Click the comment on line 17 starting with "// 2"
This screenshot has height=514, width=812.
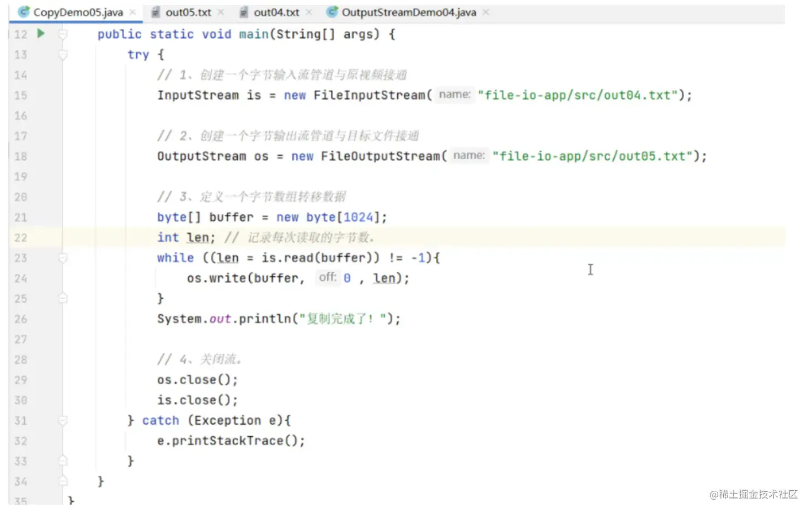point(288,136)
